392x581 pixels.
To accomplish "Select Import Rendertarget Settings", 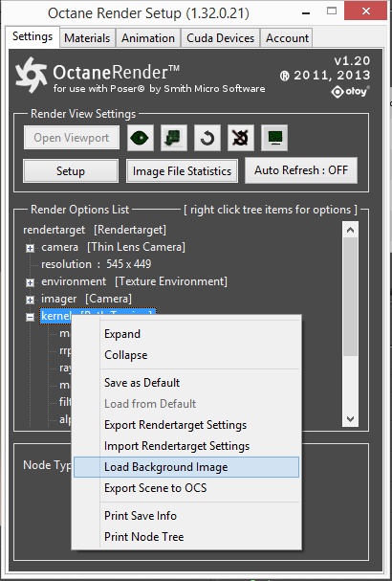I will [x=186, y=446].
